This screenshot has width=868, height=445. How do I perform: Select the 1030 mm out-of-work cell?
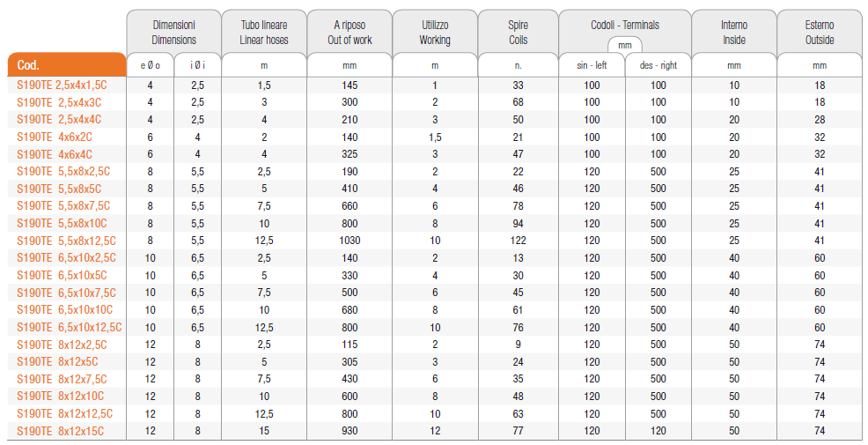(x=349, y=241)
